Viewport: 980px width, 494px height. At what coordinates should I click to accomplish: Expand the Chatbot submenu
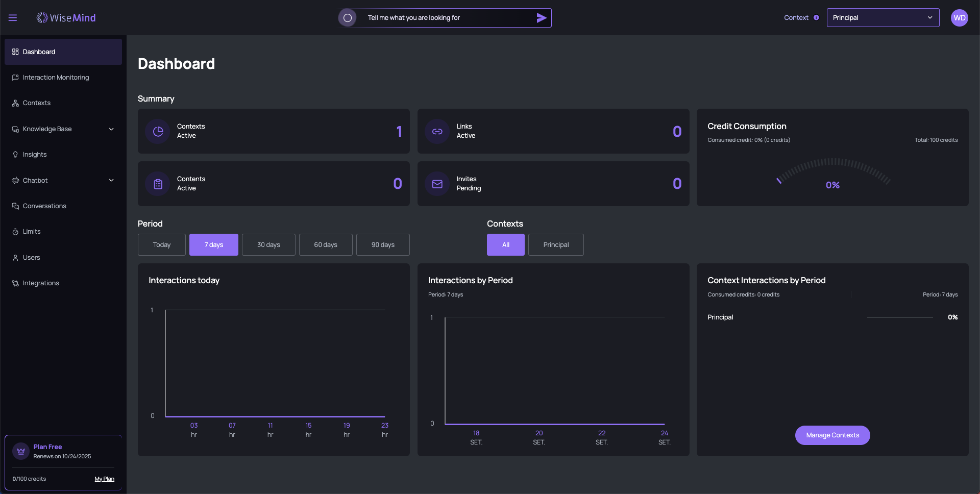click(x=111, y=181)
